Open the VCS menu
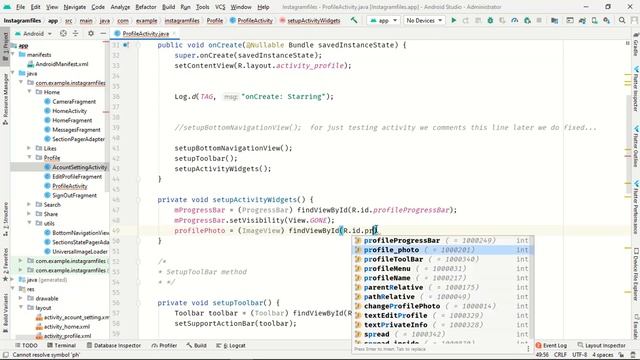The width and height of the screenshot is (640, 360). coord(220,7)
